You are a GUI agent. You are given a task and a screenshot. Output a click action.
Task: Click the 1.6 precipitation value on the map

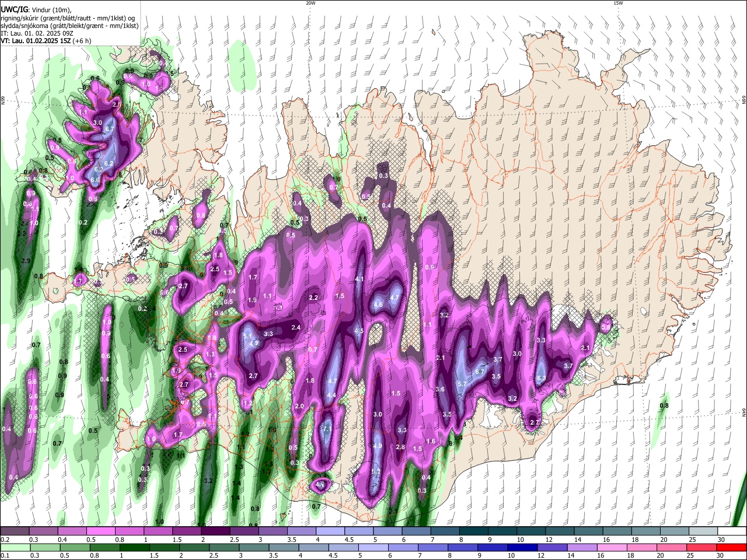(431, 441)
